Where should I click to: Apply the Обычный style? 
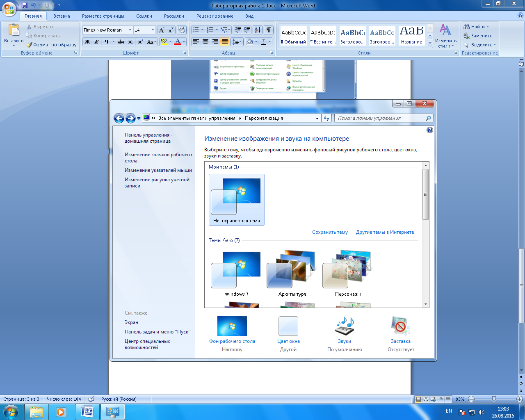pos(294,36)
